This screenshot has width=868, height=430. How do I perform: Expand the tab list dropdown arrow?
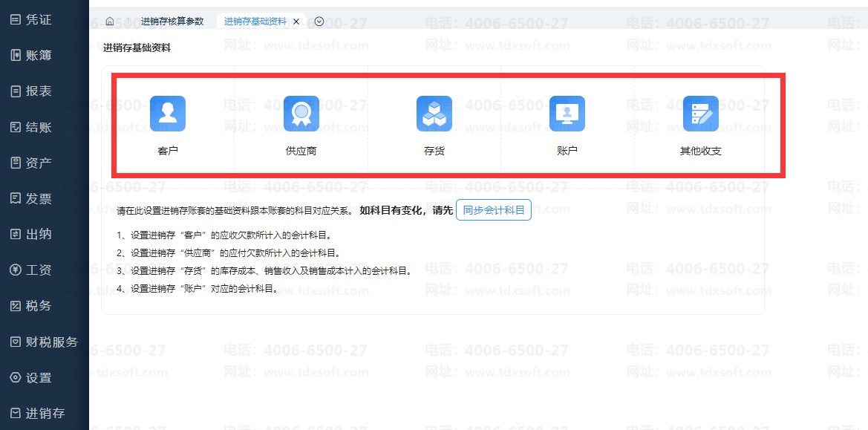click(x=319, y=22)
